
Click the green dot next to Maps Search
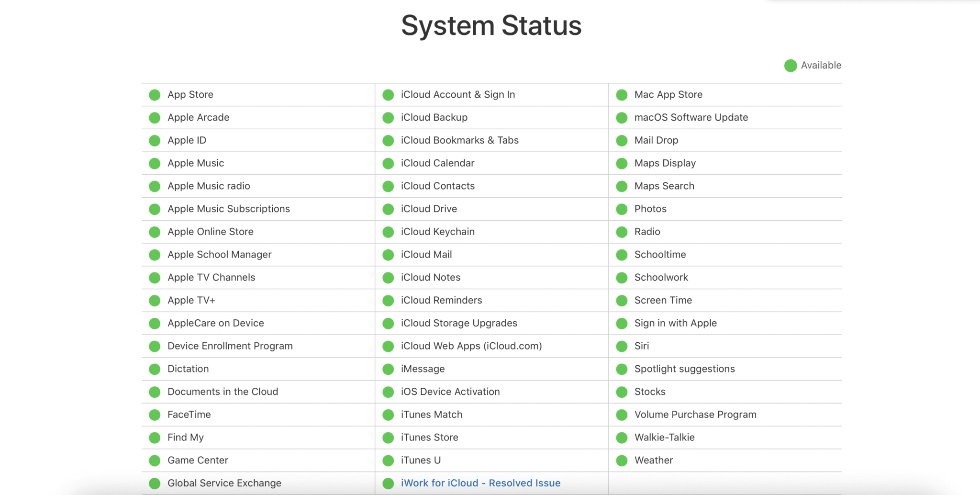click(621, 186)
